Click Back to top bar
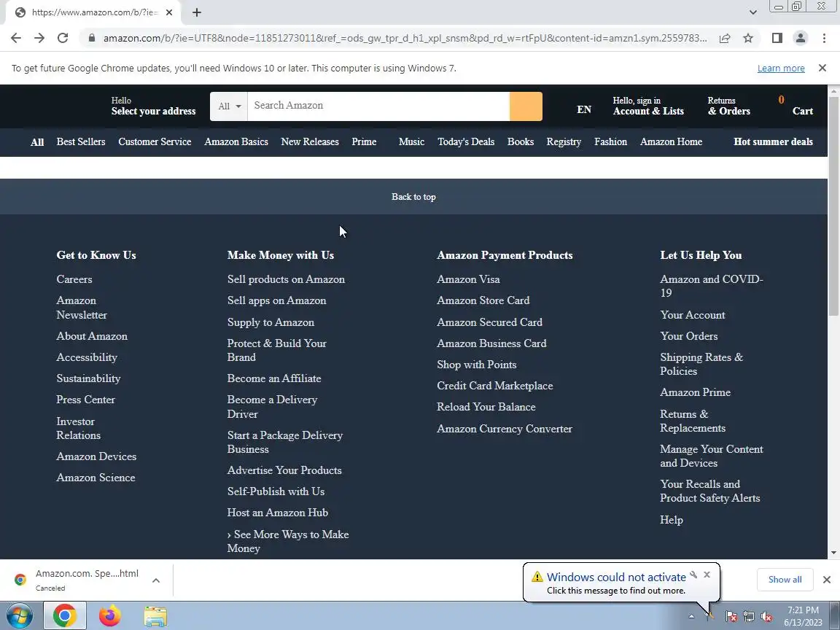 [x=413, y=197]
